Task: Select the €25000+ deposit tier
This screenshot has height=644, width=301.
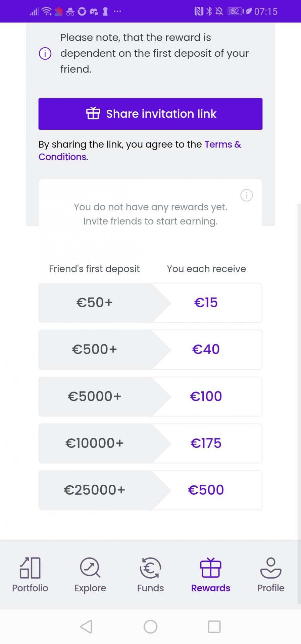Action: click(95, 490)
